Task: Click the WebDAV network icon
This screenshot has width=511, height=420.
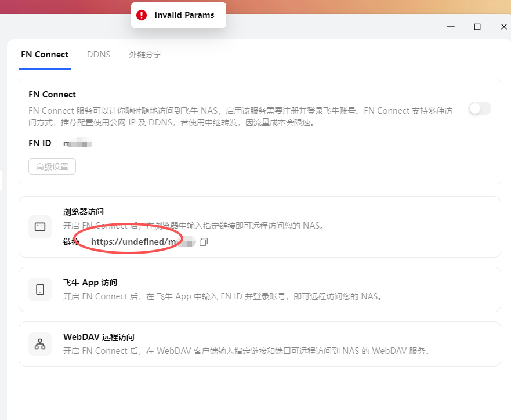Action: click(40, 344)
